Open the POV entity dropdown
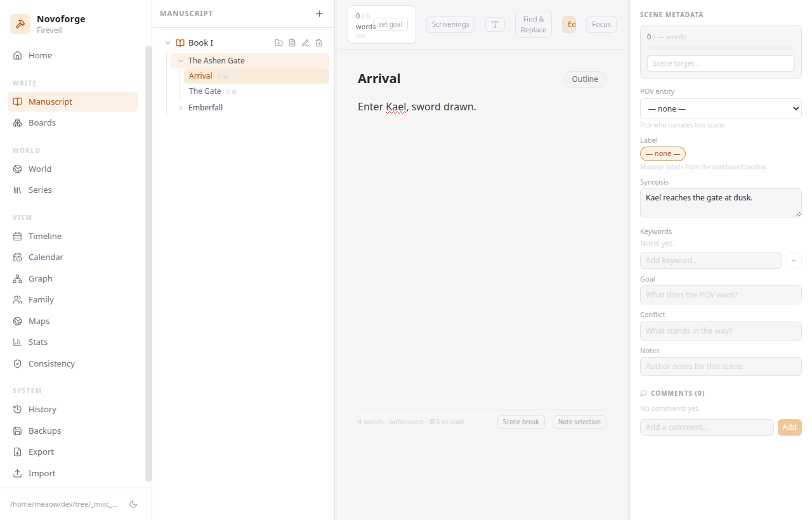812x520 pixels. pyautogui.click(x=721, y=109)
